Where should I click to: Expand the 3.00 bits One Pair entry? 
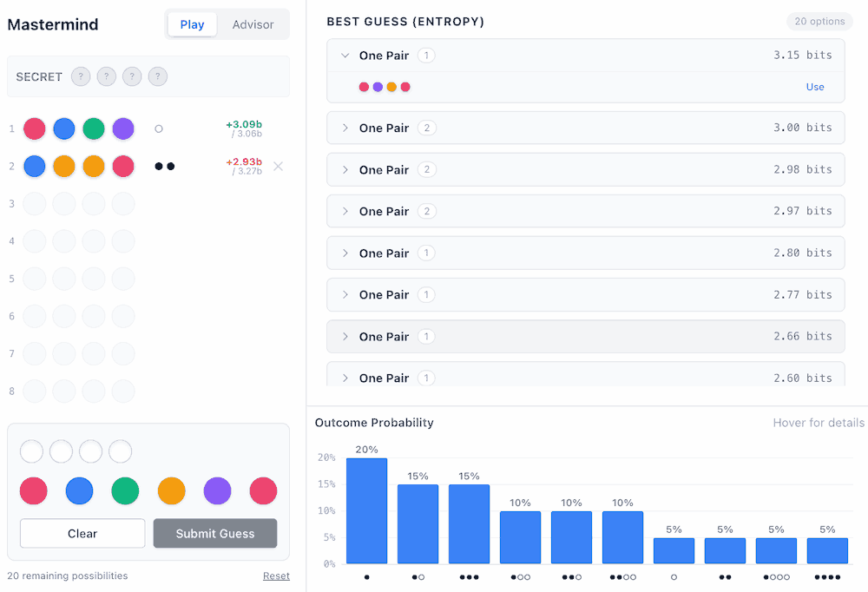(x=345, y=128)
